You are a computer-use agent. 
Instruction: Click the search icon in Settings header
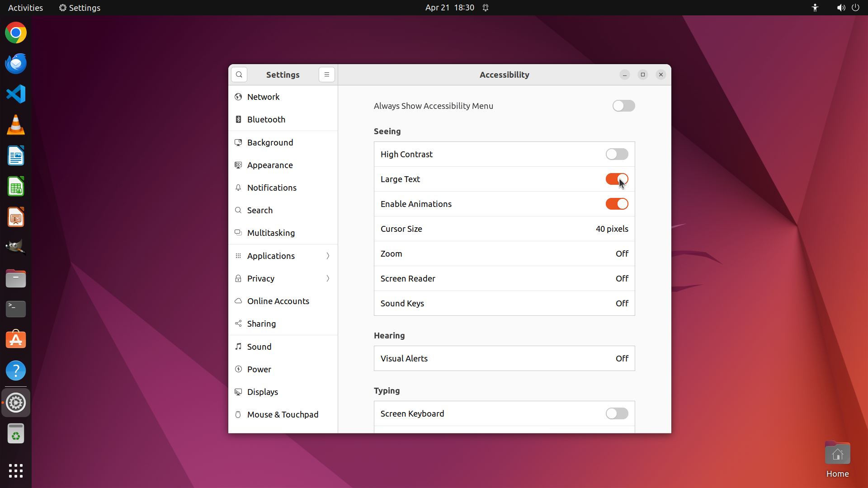click(239, 75)
